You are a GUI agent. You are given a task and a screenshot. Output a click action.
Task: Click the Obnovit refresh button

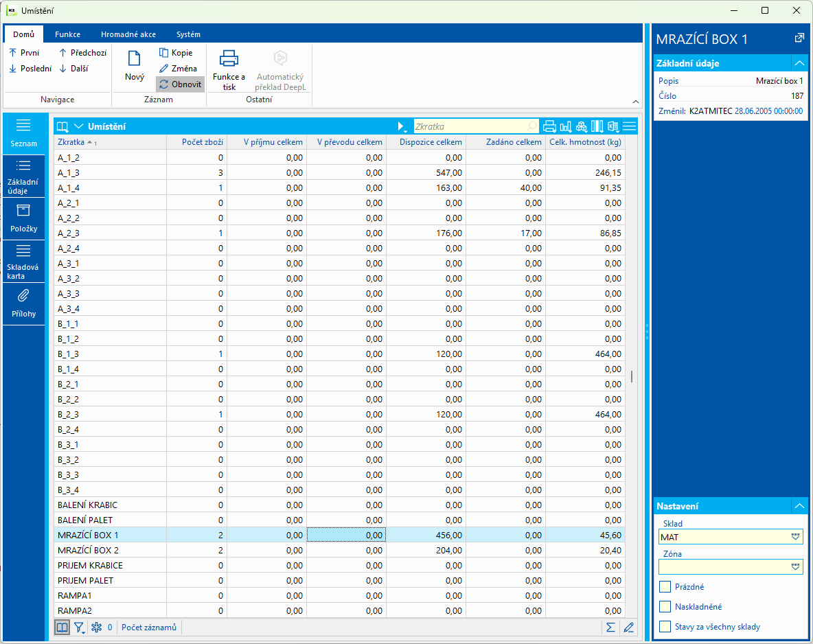pos(181,84)
